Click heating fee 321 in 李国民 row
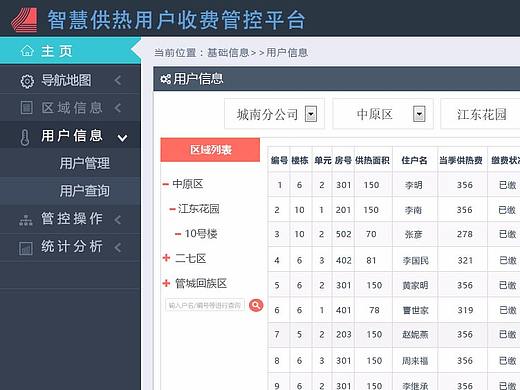Image resolution: width=520 pixels, height=390 pixels. [x=465, y=260]
